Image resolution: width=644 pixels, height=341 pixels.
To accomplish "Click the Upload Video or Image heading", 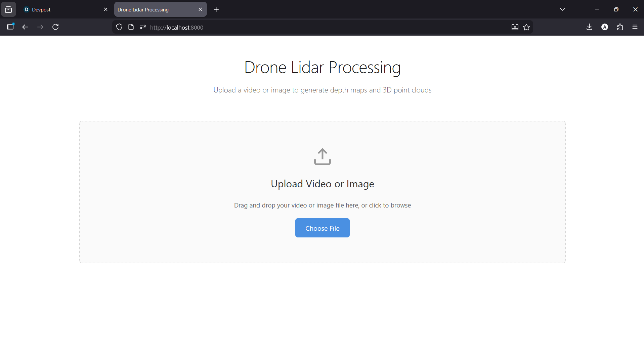I will 322,184.
